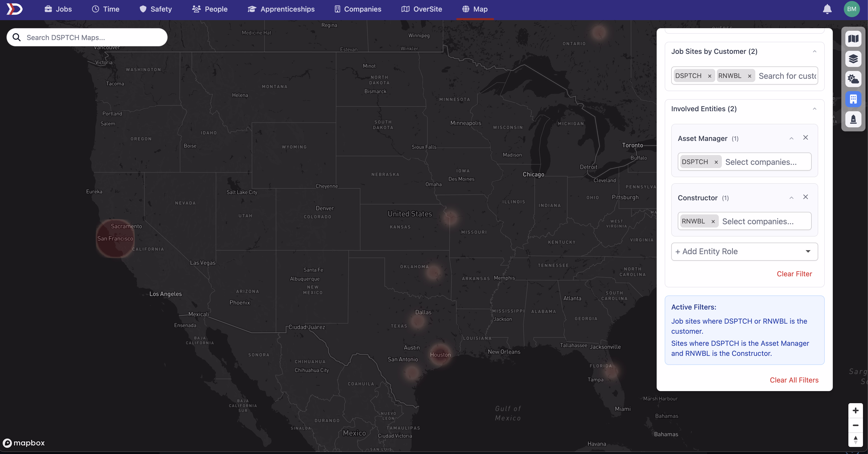
Task: Toggle the weather overlay icon
Action: (x=853, y=79)
